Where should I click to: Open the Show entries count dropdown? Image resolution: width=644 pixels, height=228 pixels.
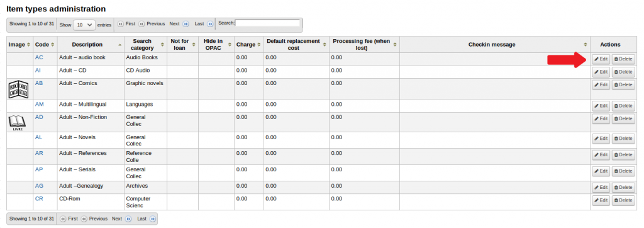point(84,25)
